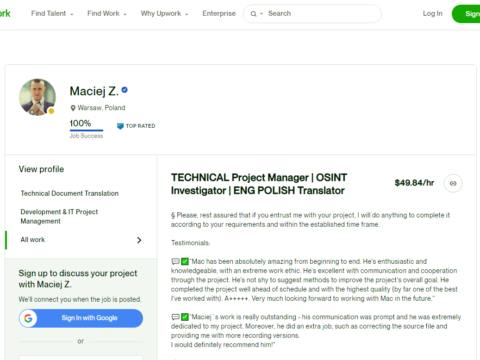
Task: Click the second testimonial's green checkmark icon
Action: 185,317
